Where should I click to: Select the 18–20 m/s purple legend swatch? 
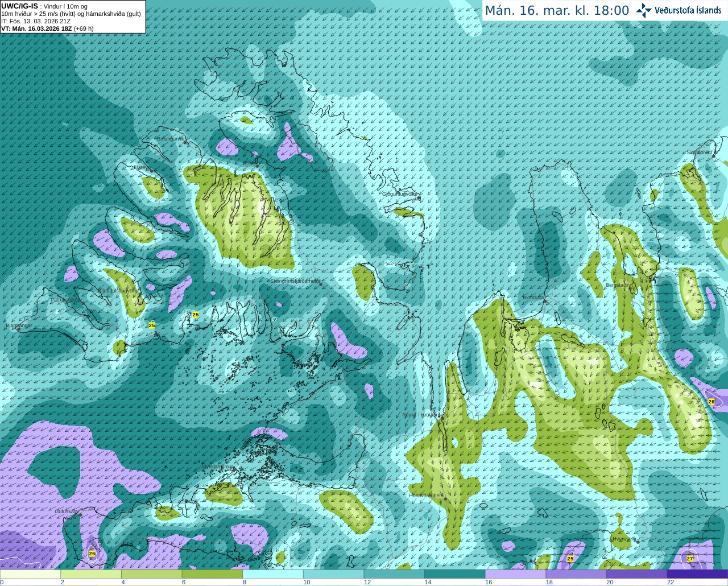(x=576, y=574)
